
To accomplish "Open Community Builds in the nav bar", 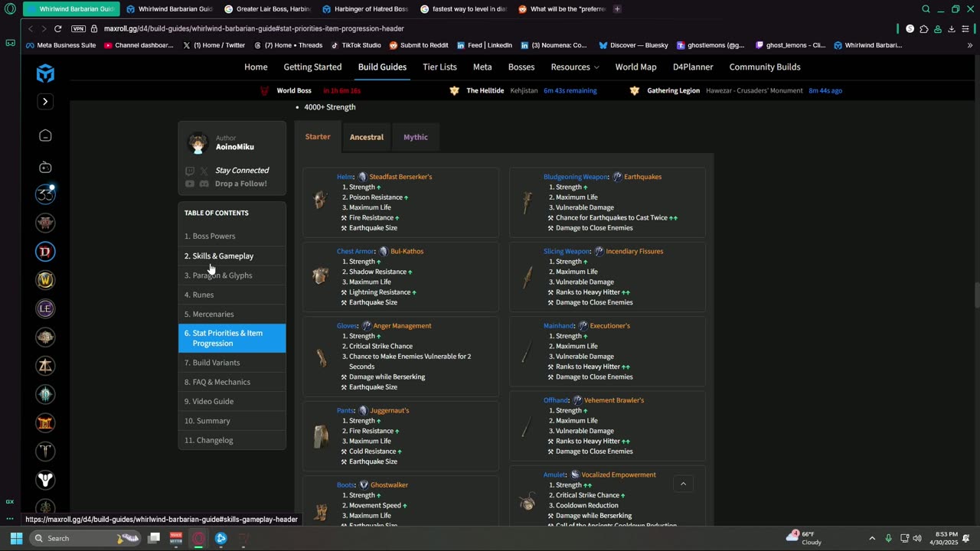I will (x=765, y=67).
